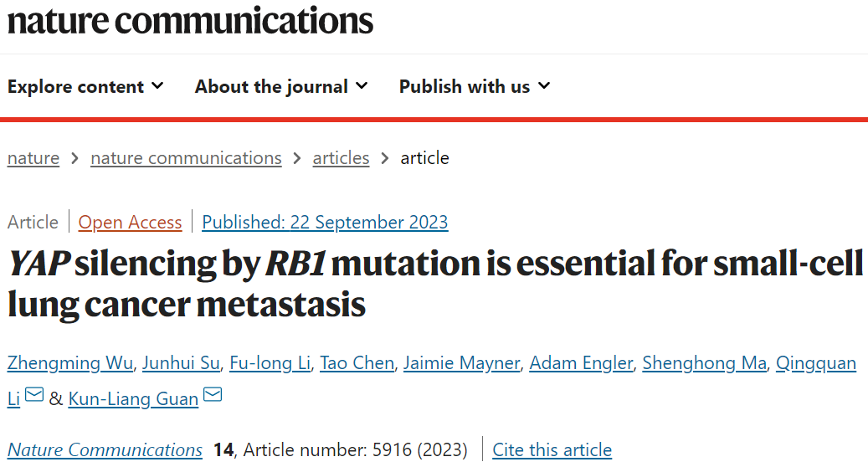Screen dimensions: 868x467
Task: Open the nature communications breadcrumb link
Action: point(186,158)
